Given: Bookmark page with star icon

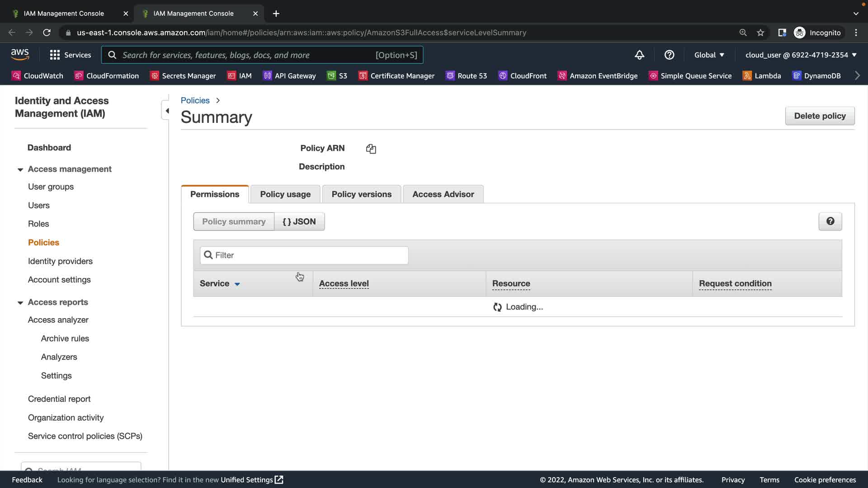Looking at the screenshot, I should 760,33.
